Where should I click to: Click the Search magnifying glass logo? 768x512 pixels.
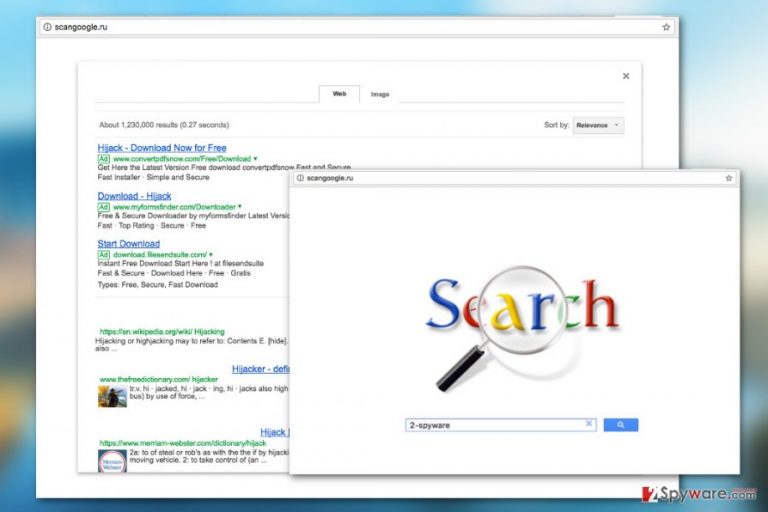coord(523,327)
